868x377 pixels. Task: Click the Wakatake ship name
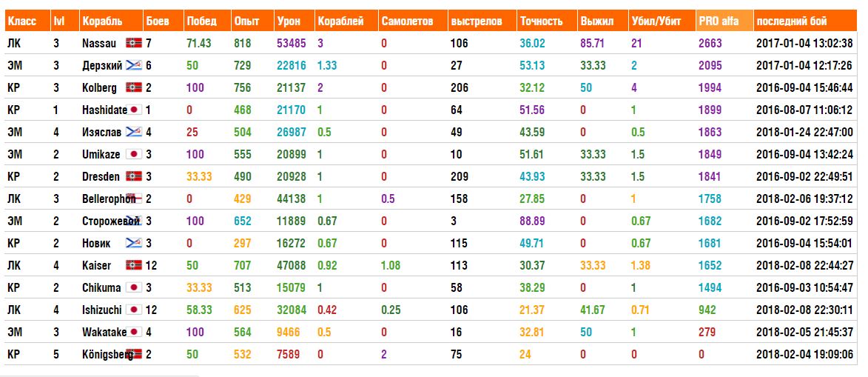point(104,333)
